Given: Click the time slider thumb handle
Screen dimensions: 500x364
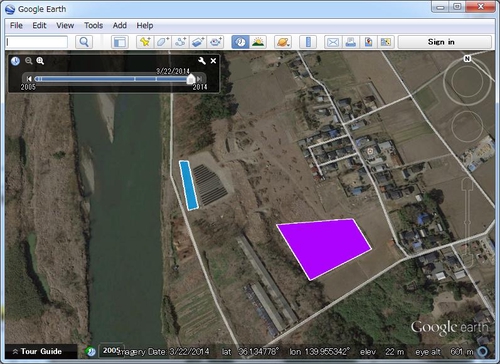Looking at the screenshot, I should click(191, 79).
